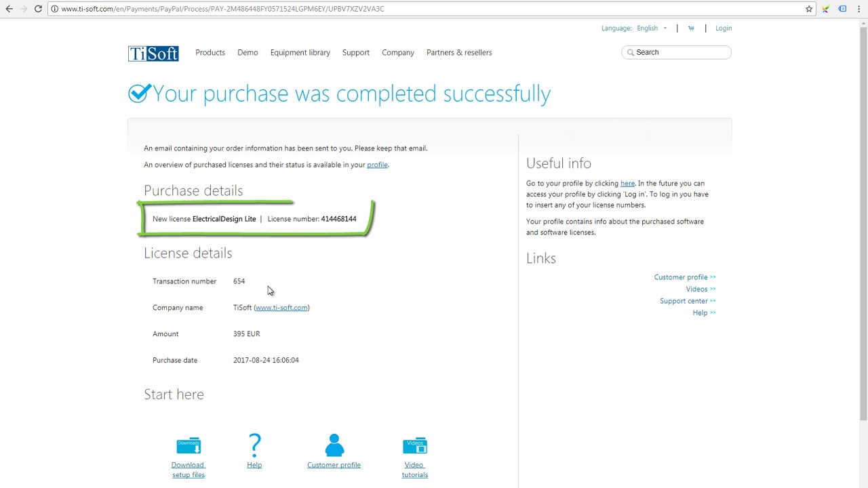Click the License details heading
868x488 pixels.
[x=188, y=253]
